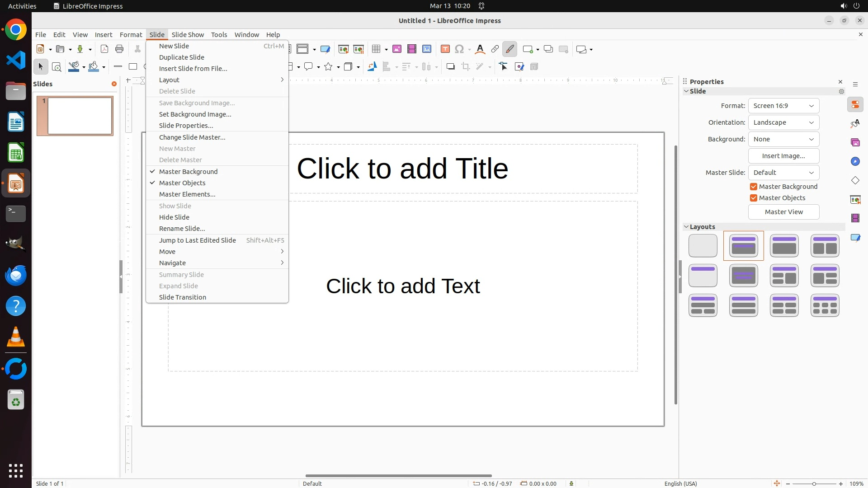Uncheck Master Background in Properties panel
The height and width of the screenshot is (488, 868).
coord(754,187)
